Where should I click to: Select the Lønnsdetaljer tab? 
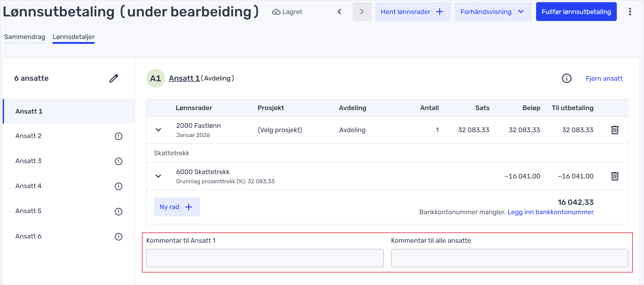coord(73,37)
